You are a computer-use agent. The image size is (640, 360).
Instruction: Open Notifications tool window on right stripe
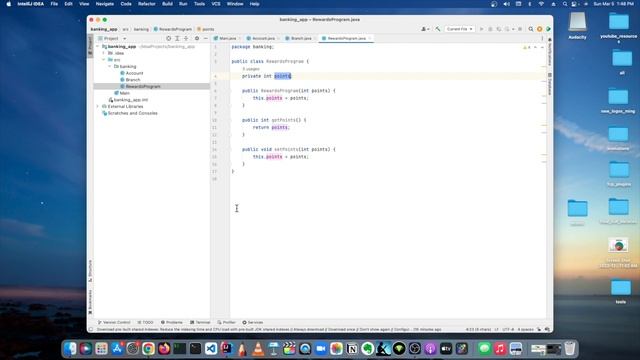(550, 52)
